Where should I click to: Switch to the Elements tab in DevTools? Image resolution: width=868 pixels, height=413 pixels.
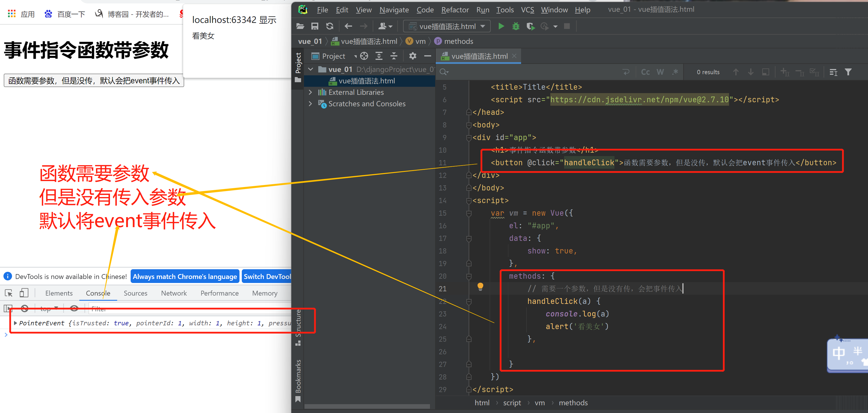[x=59, y=293]
